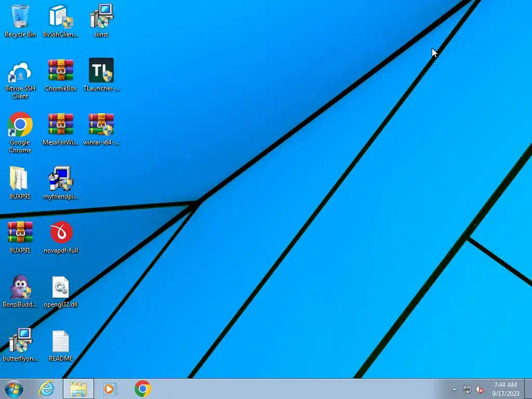Select the myfriendpi installer icon
Screen dimensions: 532x399
[x=60, y=183]
